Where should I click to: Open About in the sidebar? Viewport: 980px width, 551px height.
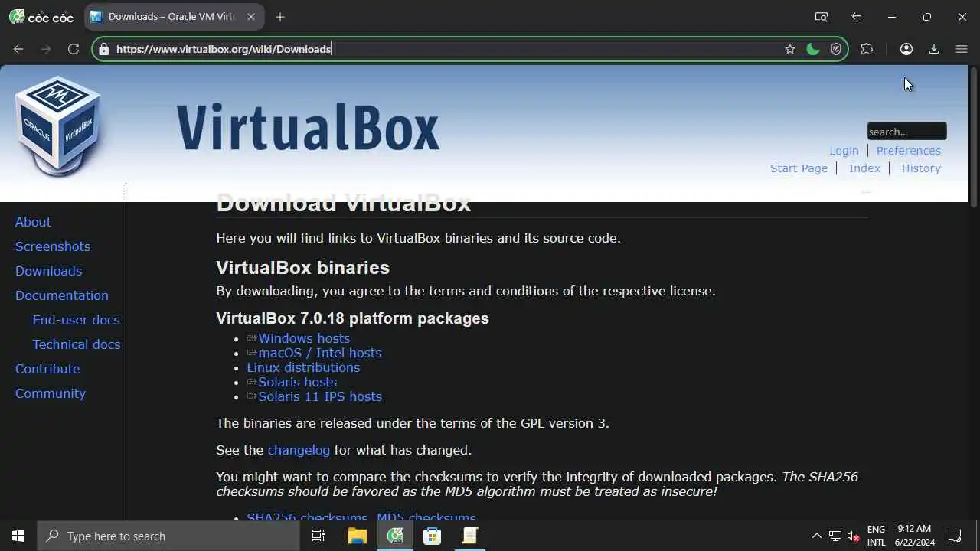33,222
